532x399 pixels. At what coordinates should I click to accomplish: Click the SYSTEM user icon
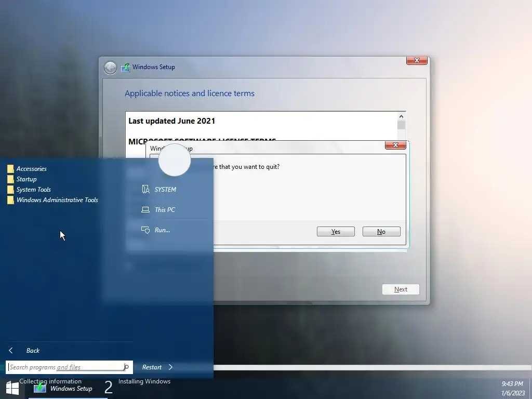(x=145, y=189)
